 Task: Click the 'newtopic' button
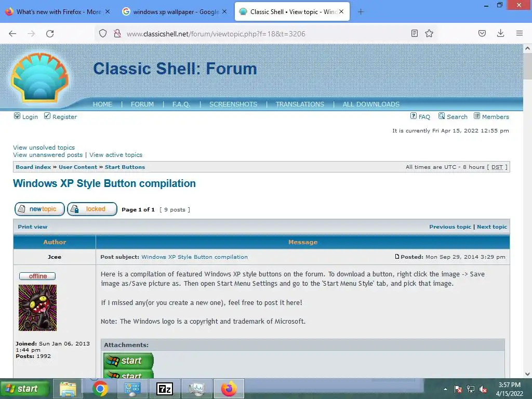39,209
